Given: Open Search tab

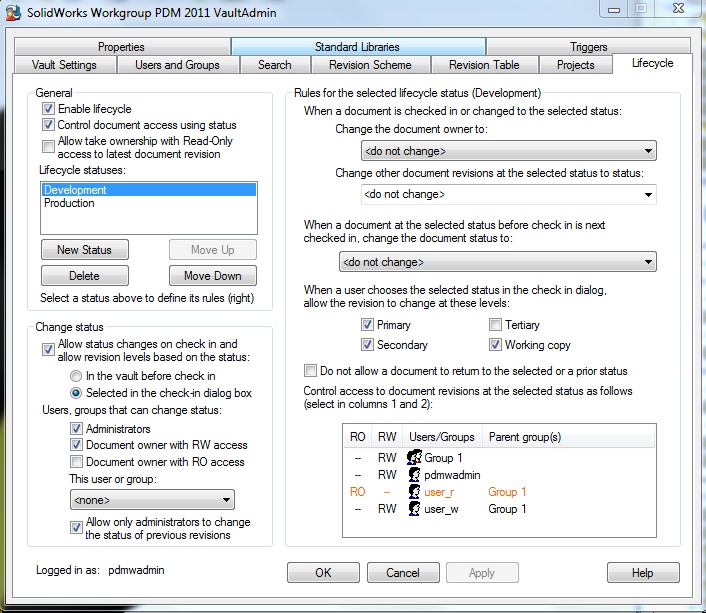Looking at the screenshot, I should pos(275,65).
